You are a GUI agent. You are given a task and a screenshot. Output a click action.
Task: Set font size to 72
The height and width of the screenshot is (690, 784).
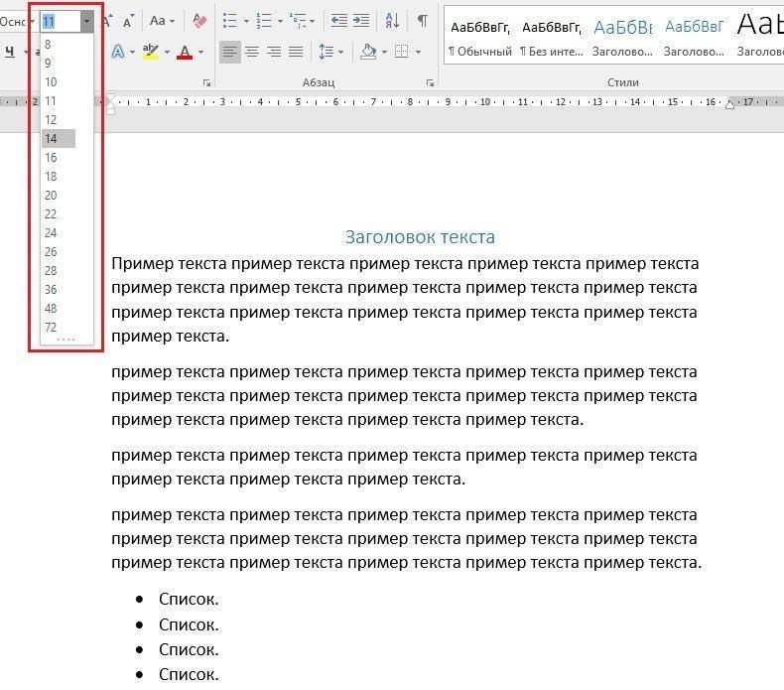coord(67,328)
